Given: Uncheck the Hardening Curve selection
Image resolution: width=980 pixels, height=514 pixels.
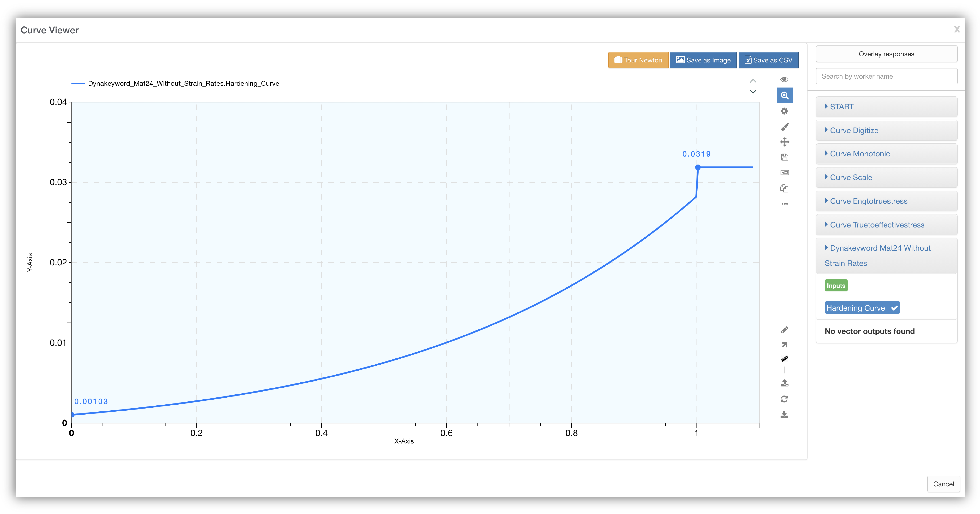Looking at the screenshot, I should [862, 308].
